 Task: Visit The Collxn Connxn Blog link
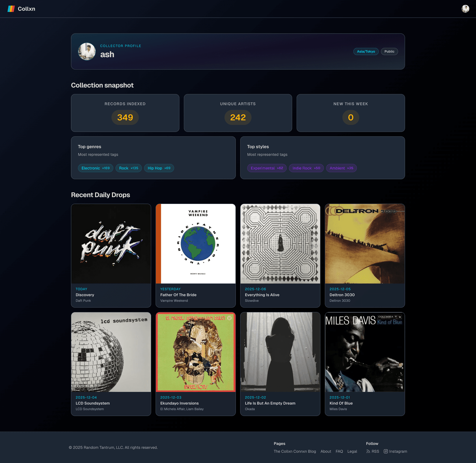point(295,451)
